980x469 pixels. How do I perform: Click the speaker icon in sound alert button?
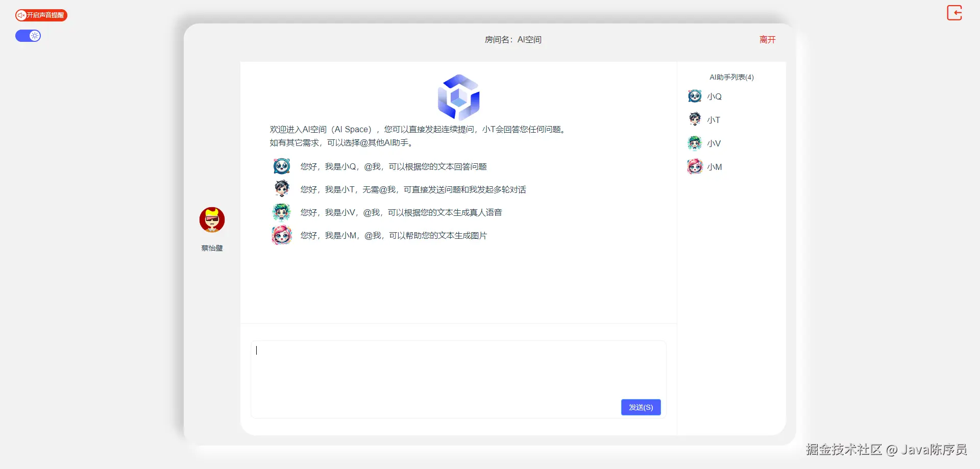[21, 15]
